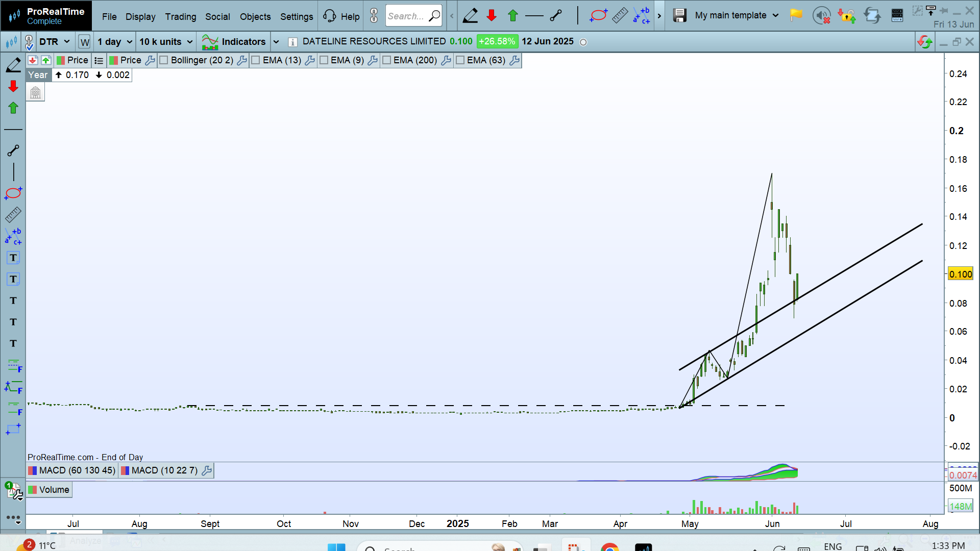Toggle muted sound speaker icon
This screenshot has height=551, width=980.
tap(821, 16)
